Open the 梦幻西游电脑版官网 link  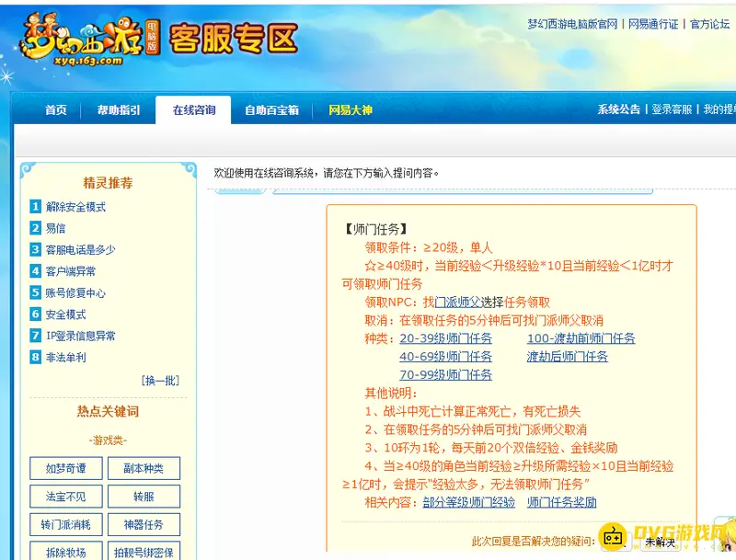(x=572, y=24)
